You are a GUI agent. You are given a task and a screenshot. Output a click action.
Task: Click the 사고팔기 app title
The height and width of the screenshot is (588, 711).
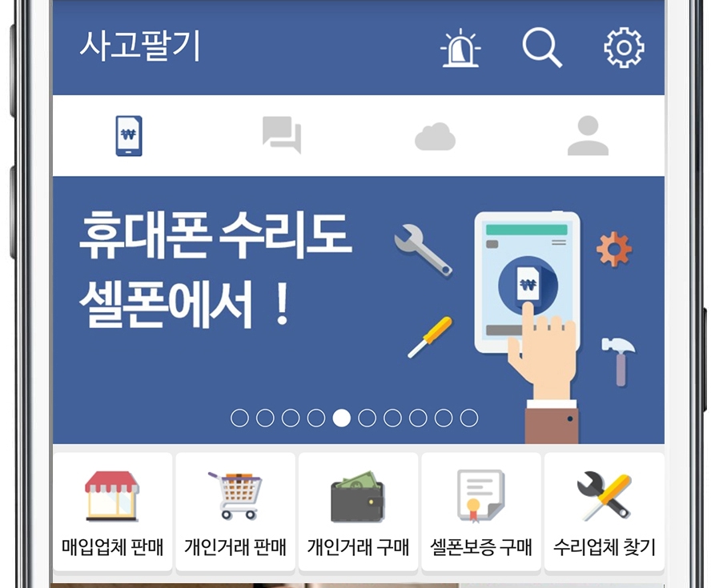click(140, 46)
